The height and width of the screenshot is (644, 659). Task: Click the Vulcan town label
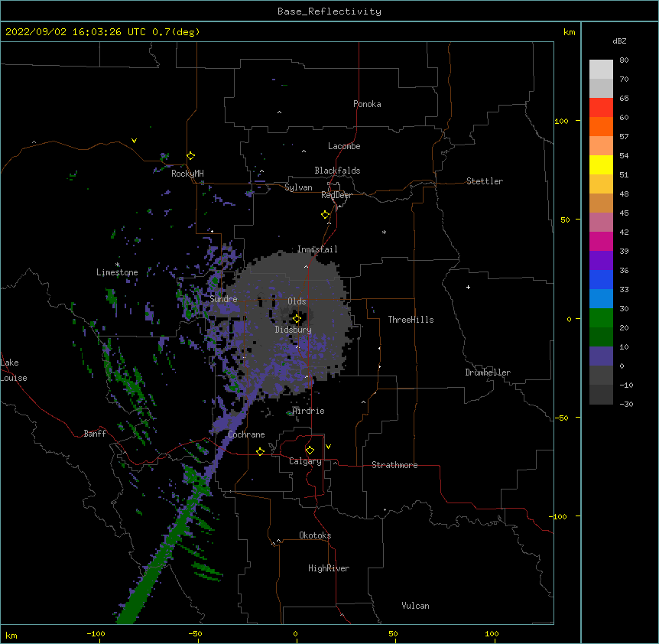click(415, 606)
